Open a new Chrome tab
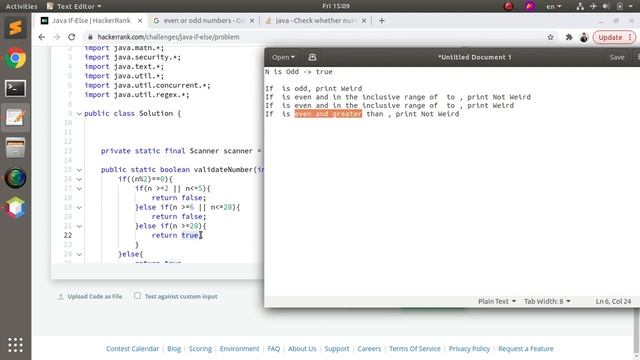Image resolution: width=640 pixels, height=360 pixels. coord(382,20)
